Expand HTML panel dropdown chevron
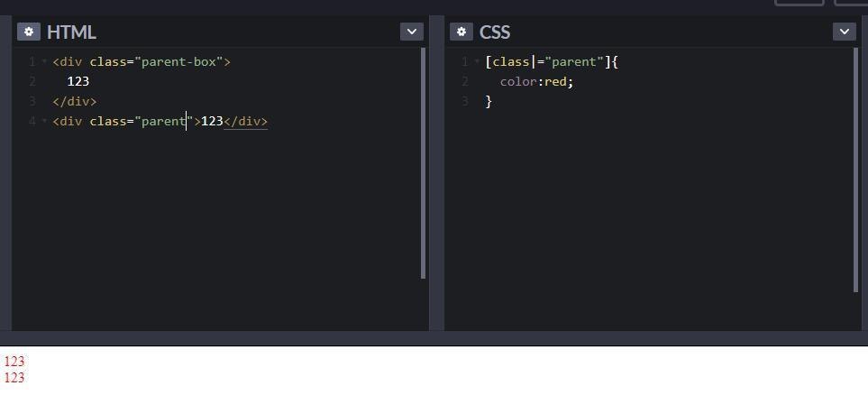Viewport: 868px width, 395px height. [x=412, y=32]
